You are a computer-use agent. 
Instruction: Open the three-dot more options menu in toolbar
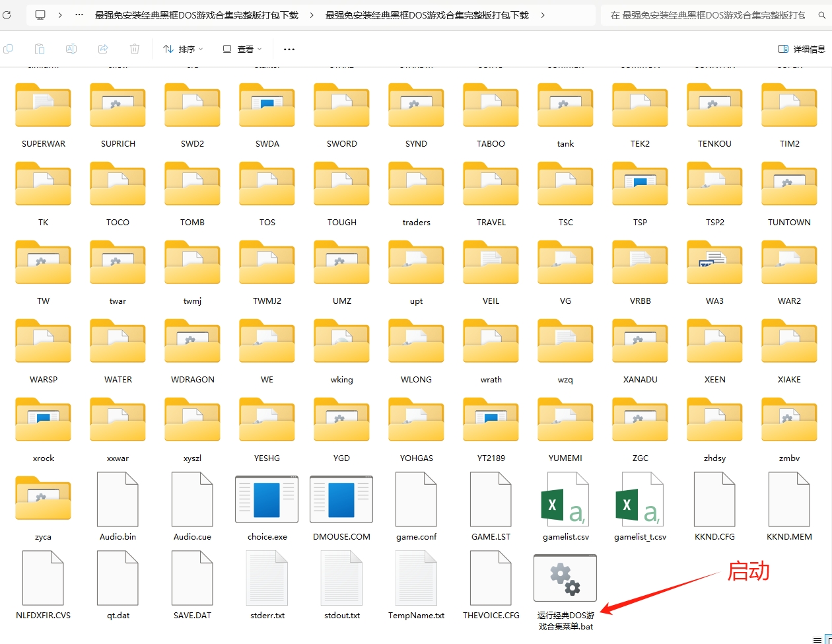[289, 49]
